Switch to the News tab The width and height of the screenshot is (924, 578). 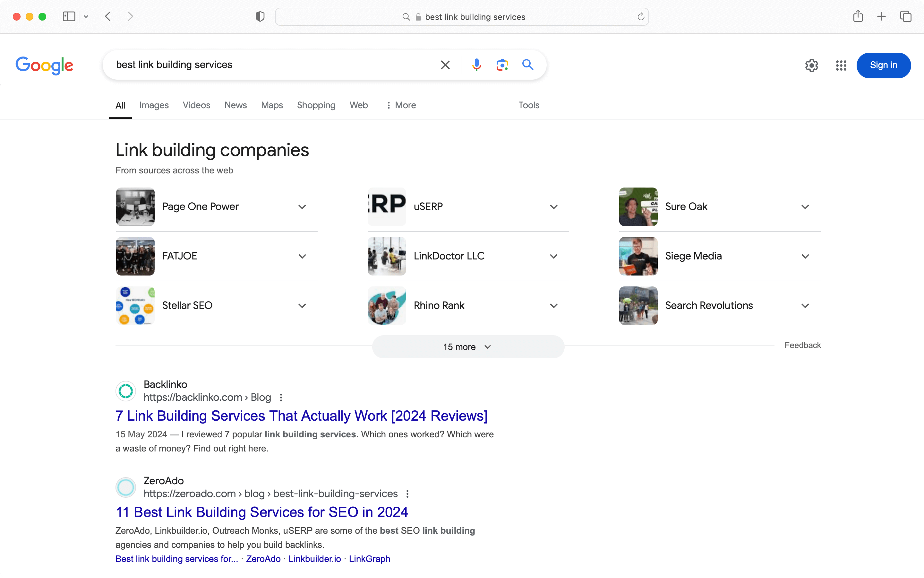click(235, 105)
